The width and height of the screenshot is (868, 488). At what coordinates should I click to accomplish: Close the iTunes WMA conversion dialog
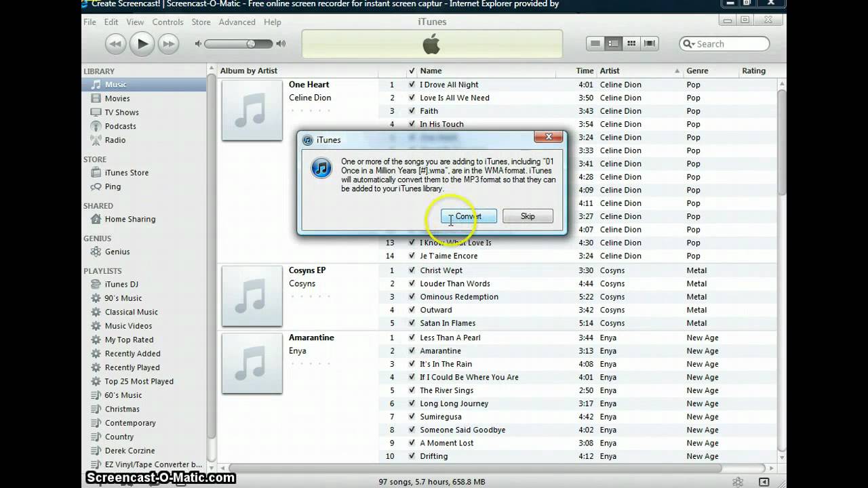[x=548, y=138]
